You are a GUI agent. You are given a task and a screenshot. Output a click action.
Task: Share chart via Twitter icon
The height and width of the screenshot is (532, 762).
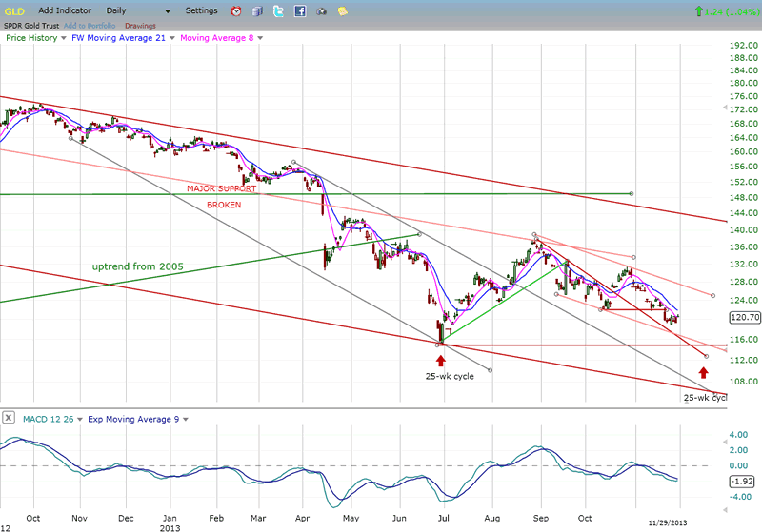click(278, 11)
